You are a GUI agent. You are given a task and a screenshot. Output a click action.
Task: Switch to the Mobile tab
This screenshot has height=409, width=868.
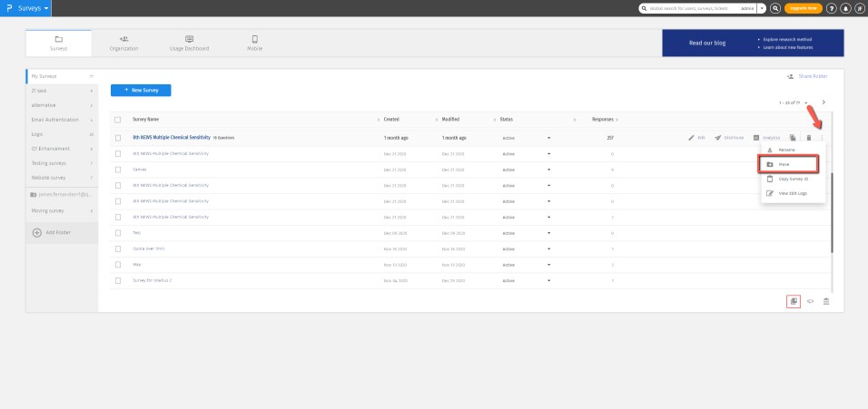tap(254, 44)
